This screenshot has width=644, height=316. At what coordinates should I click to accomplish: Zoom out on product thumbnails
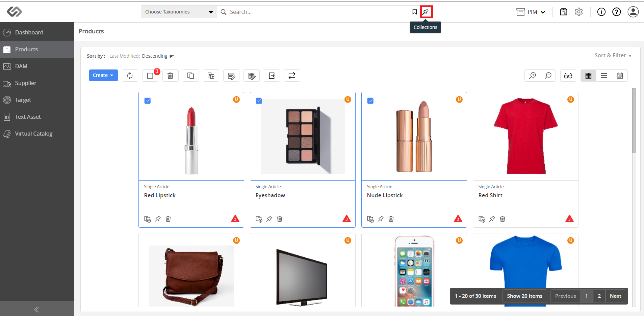548,76
